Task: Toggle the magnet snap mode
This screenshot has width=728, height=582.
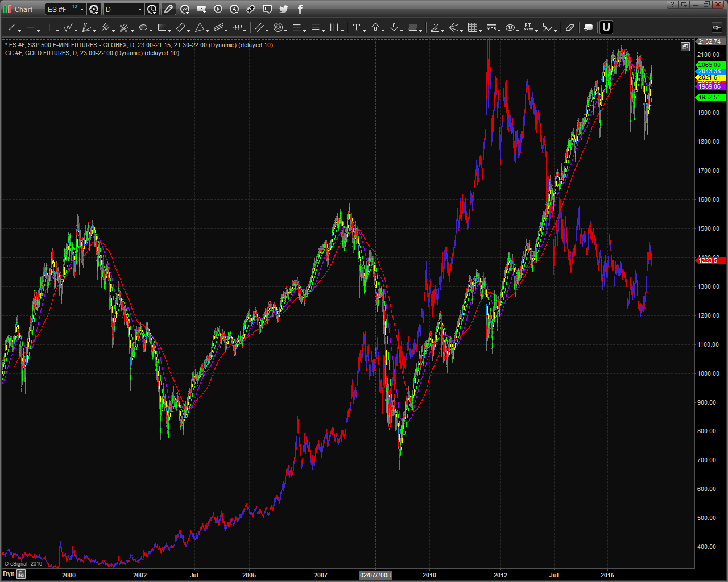Action: (606, 27)
